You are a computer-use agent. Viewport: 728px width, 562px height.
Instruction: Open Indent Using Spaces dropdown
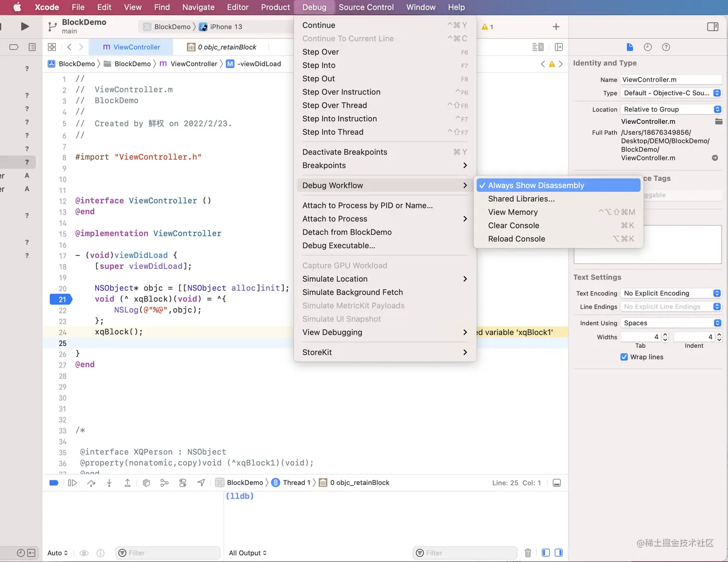point(671,323)
